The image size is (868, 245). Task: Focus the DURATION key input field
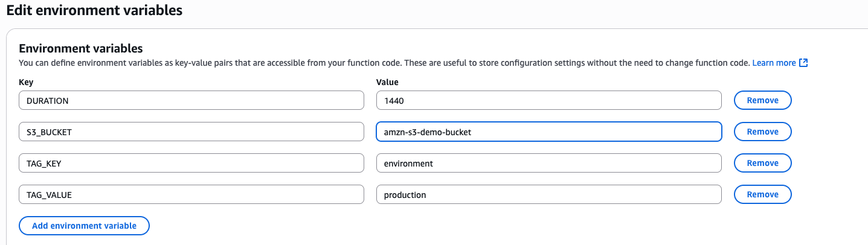[191, 101]
